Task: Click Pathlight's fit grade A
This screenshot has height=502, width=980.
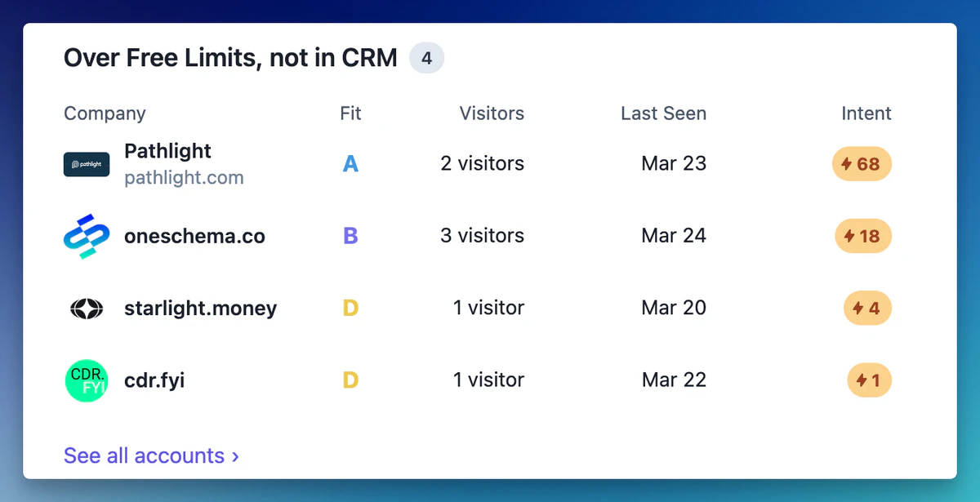Action: pyautogui.click(x=350, y=164)
